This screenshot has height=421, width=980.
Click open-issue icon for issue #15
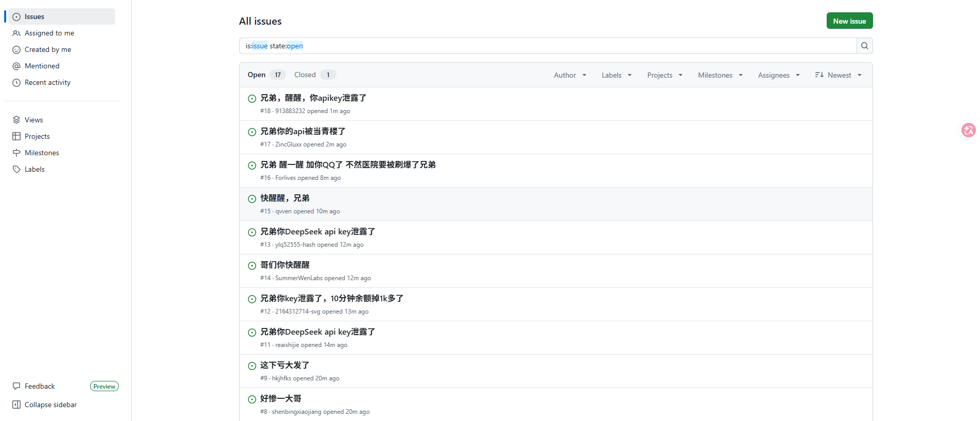[x=252, y=199]
